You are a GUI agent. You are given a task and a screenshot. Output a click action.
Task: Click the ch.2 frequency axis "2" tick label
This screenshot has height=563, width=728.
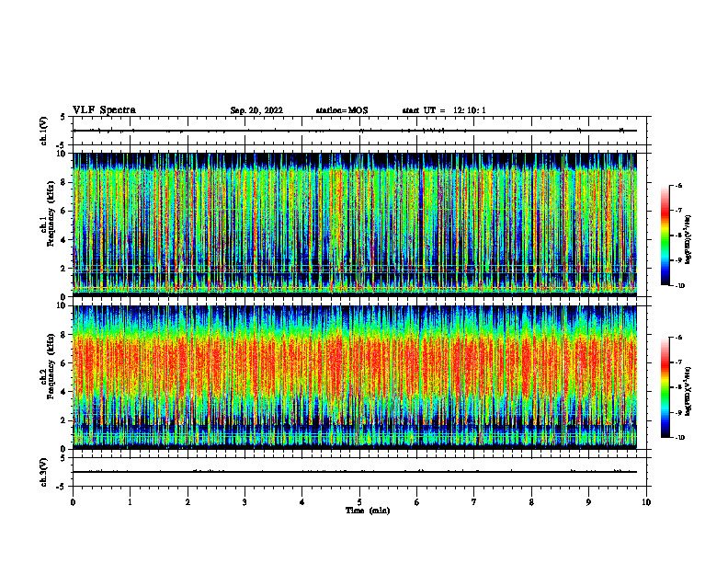point(63,420)
